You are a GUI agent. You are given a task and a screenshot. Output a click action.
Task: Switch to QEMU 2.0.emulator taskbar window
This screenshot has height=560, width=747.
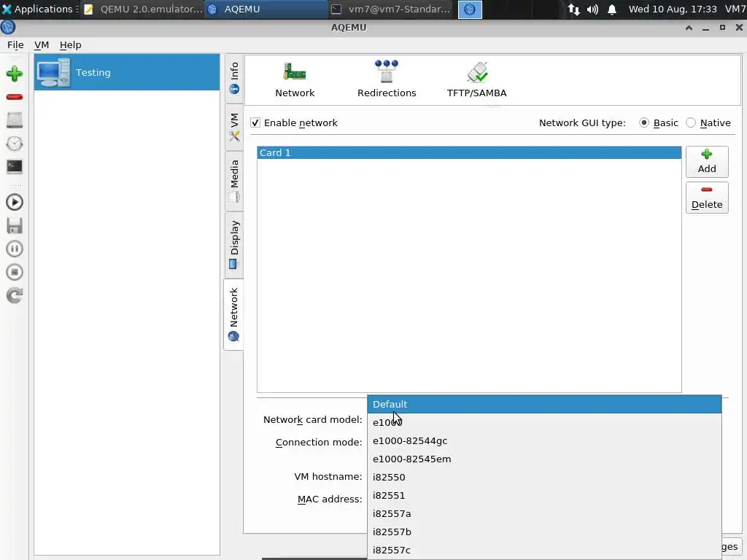pos(143,9)
